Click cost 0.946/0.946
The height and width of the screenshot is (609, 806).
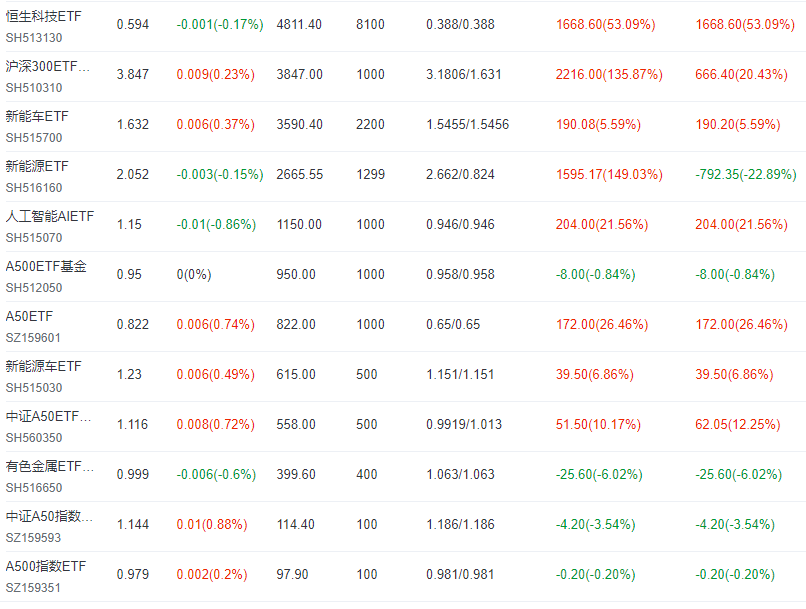461,225
